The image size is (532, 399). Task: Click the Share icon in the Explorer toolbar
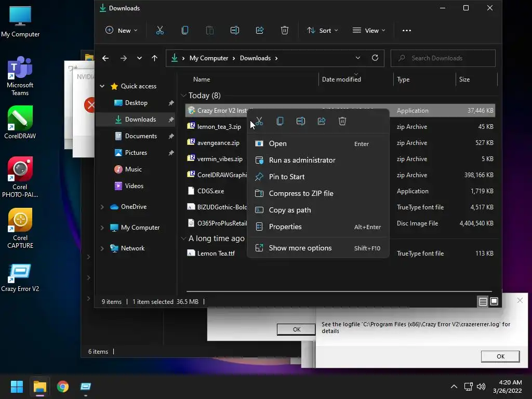260,31
